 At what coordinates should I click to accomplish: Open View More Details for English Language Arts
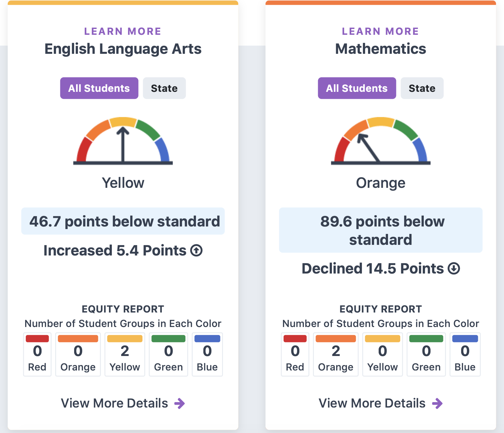coord(123,403)
